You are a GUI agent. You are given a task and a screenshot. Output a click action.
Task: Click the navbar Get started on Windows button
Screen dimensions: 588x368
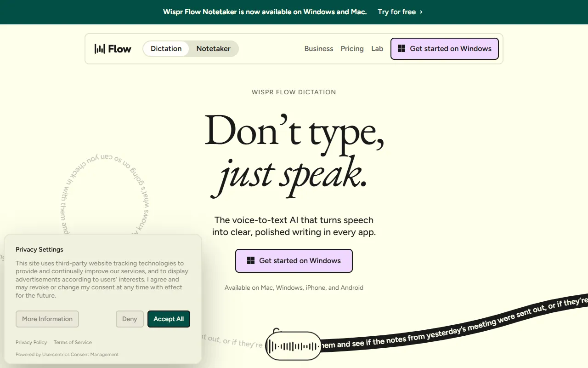(x=445, y=49)
